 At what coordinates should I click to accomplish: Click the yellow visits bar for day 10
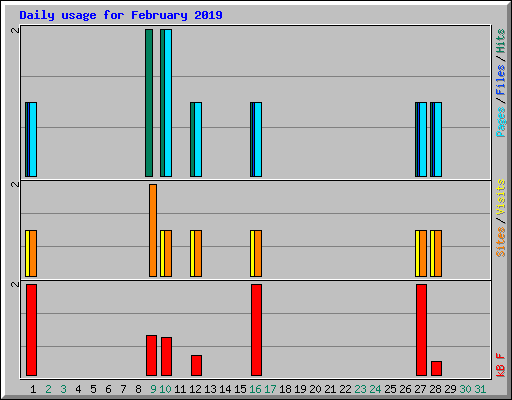coord(162,253)
